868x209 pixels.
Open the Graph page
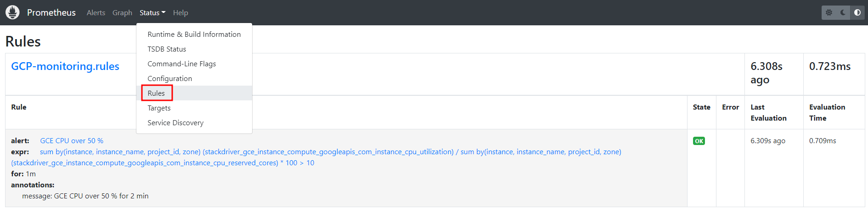click(x=122, y=13)
